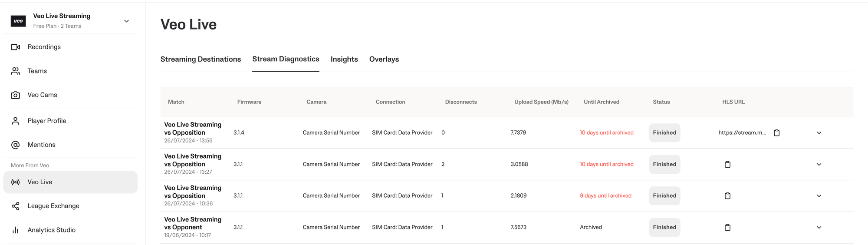
Task: Click the HLS URL column header
Action: (x=733, y=102)
